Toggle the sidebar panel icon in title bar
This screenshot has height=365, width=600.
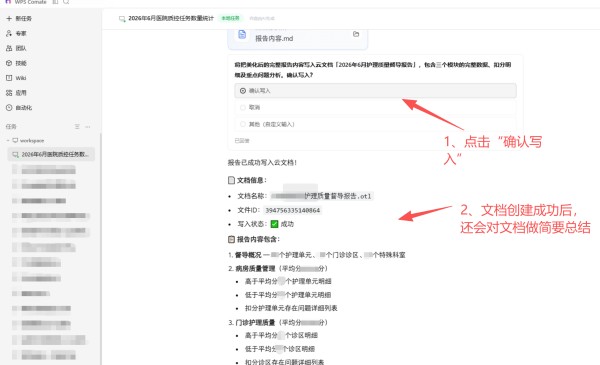click(x=55, y=2)
